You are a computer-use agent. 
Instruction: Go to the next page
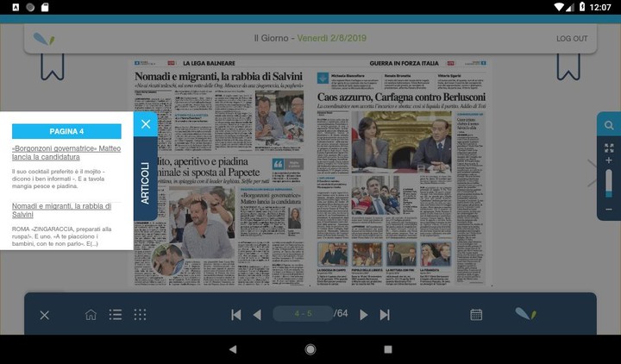[x=364, y=315]
